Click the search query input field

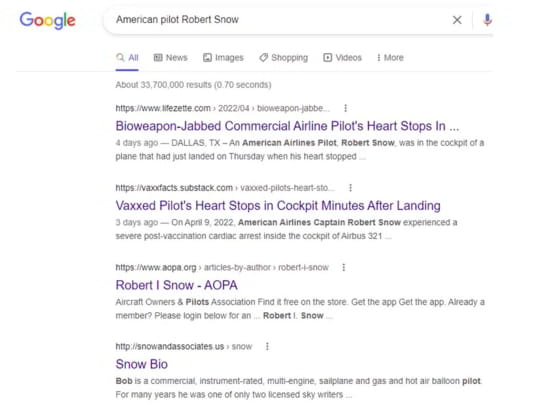pyautogui.click(x=281, y=20)
